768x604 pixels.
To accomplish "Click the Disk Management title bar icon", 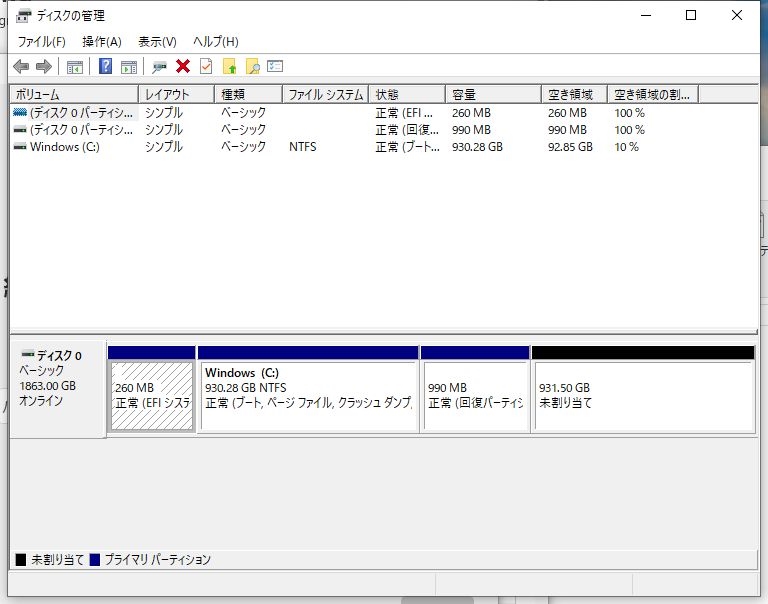I will click(x=24, y=16).
